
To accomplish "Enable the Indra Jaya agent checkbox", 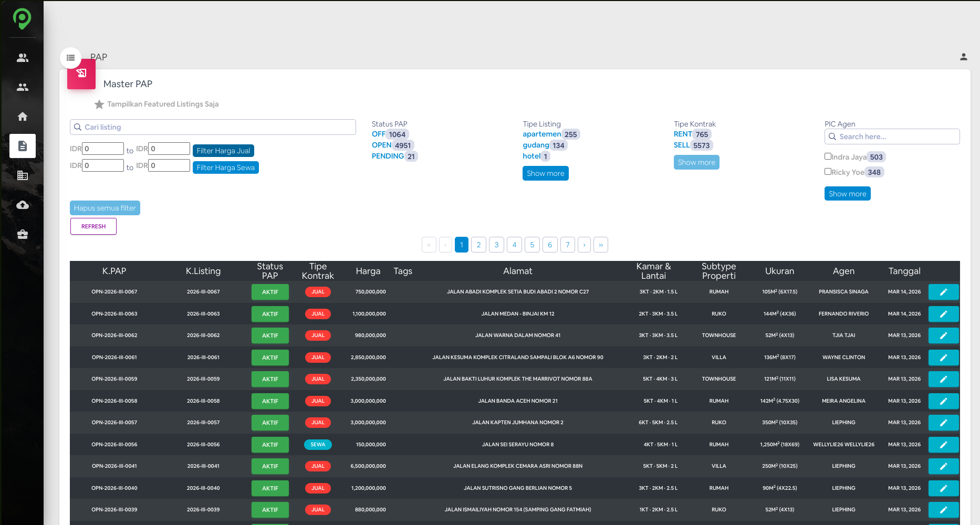I will 828,156.
